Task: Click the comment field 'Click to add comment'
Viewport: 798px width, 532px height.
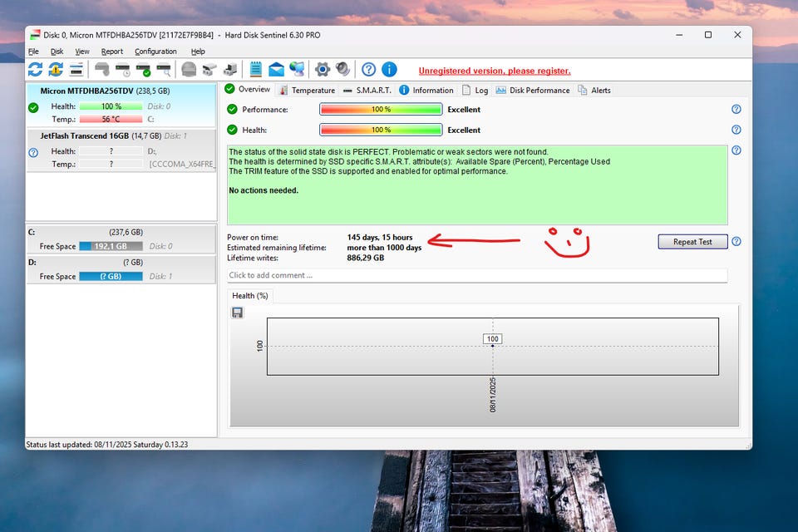Action: tap(477, 275)
